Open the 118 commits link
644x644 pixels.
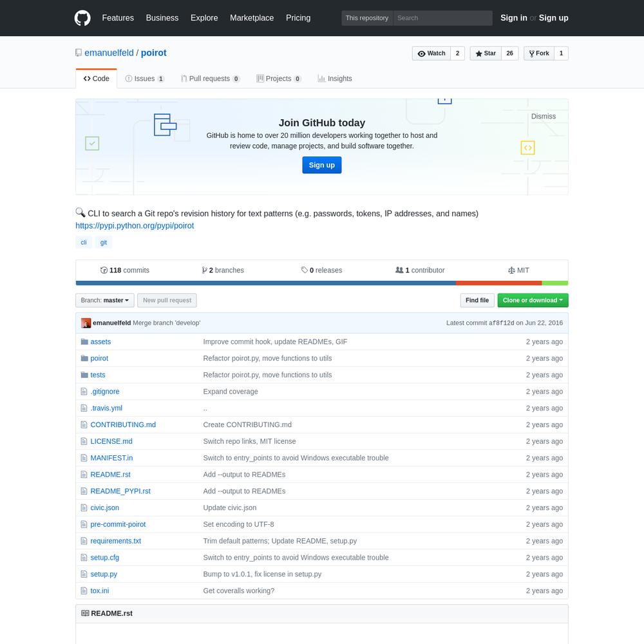(x=125, y=270)
